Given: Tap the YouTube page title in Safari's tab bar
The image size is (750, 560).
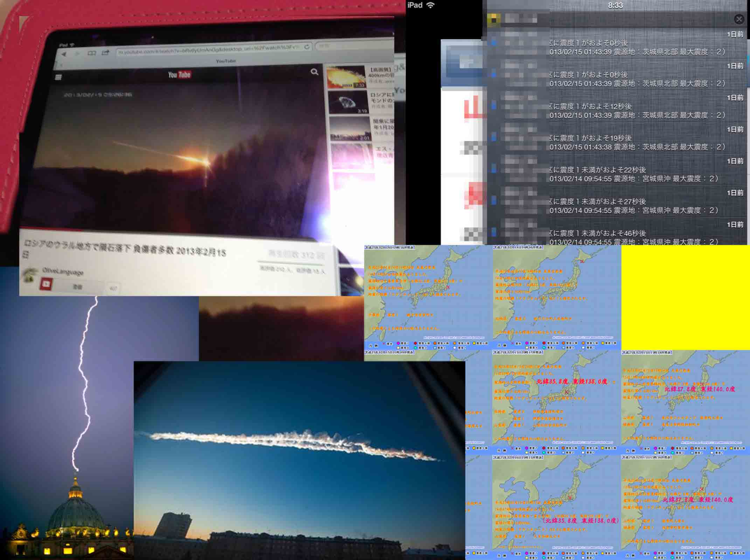Looking at the screenshot, I should (226, 61).
